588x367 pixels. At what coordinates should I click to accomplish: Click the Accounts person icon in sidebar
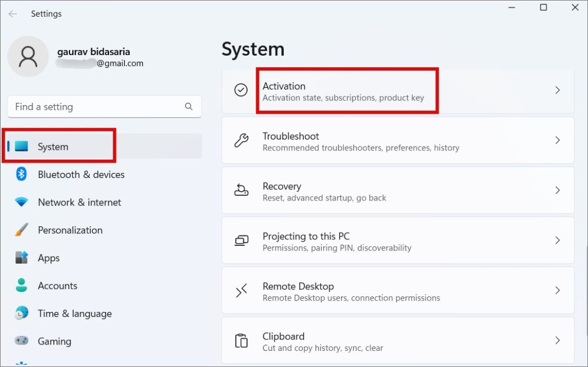tap(21, 285)
